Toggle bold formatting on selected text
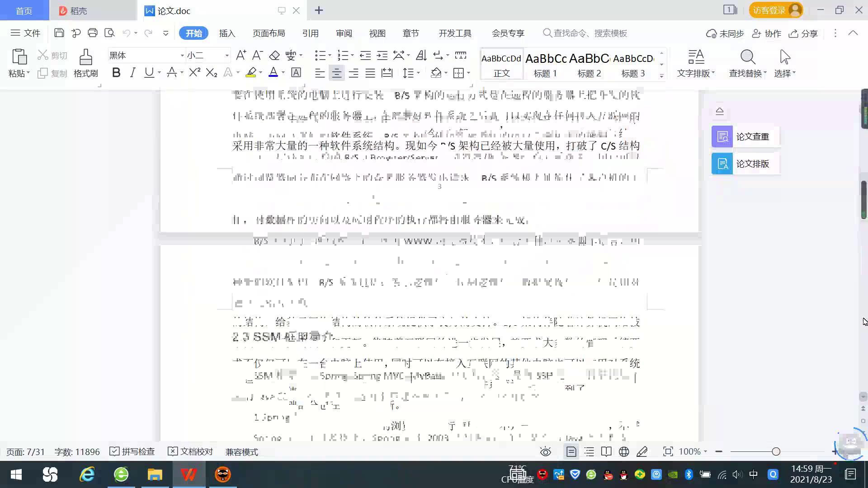868x488 pixels. point(116,72)
